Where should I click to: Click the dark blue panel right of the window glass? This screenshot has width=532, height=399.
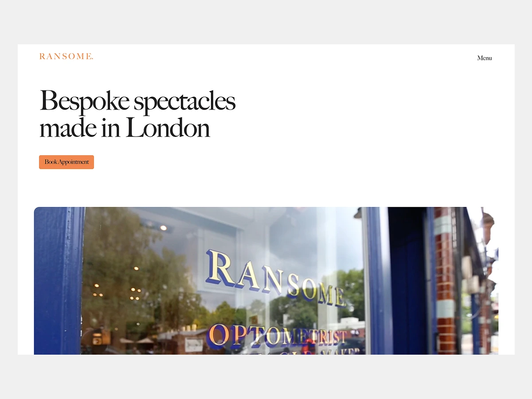(407, 281)
